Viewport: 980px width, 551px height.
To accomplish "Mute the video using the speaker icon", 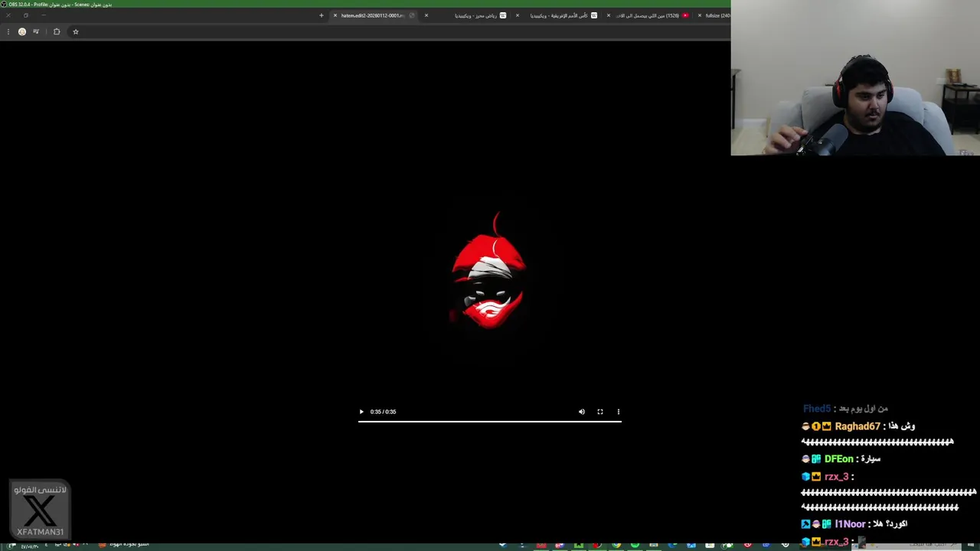I will (x=582, y=412).
